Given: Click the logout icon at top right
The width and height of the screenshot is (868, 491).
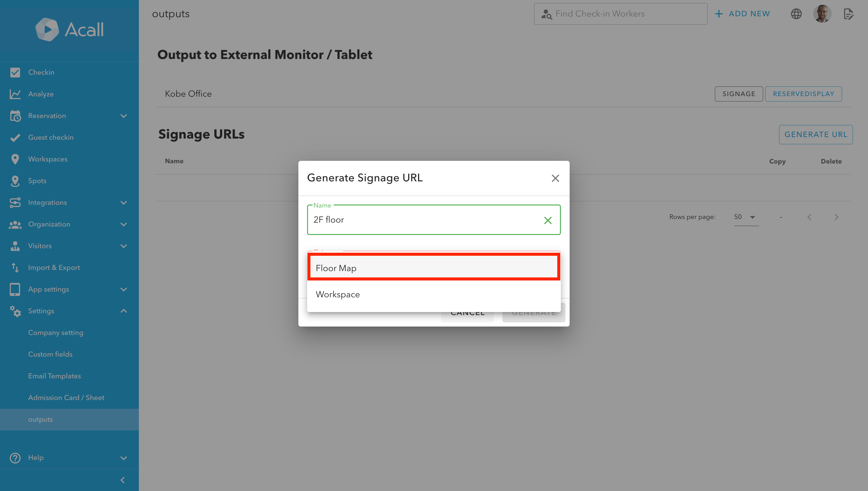Looking at the screenshot, I should click(848, 14).
